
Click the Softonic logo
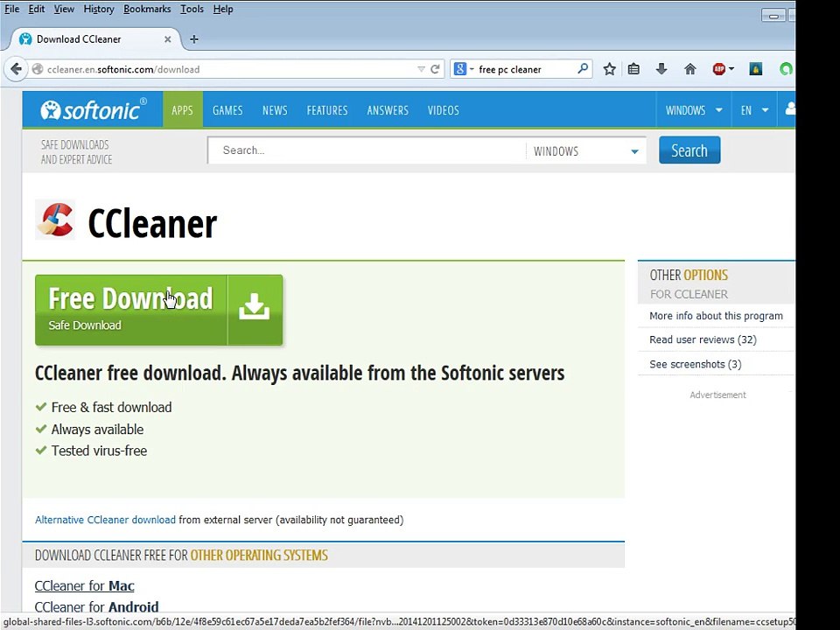94,110
